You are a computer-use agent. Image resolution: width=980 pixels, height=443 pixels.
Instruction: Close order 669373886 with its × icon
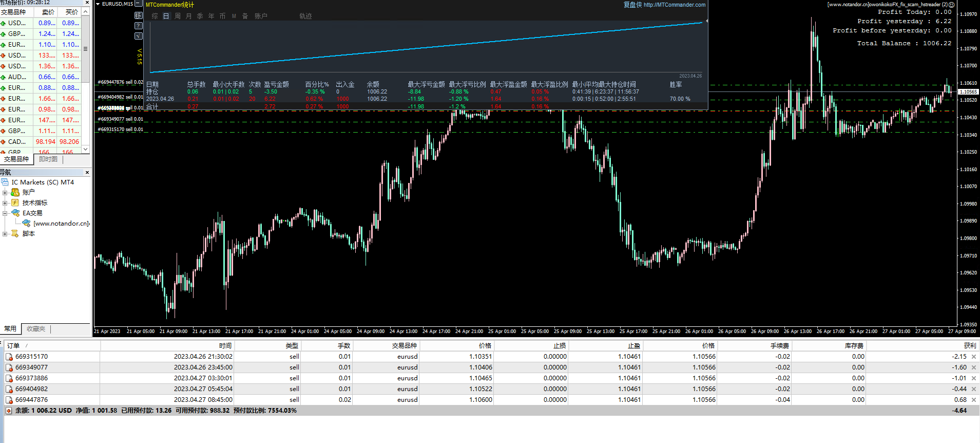(x=974, y=378)
